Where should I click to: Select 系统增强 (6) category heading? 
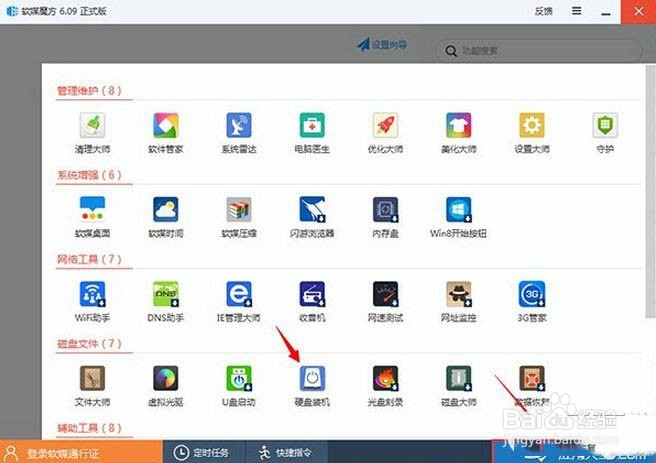[89, 175]
